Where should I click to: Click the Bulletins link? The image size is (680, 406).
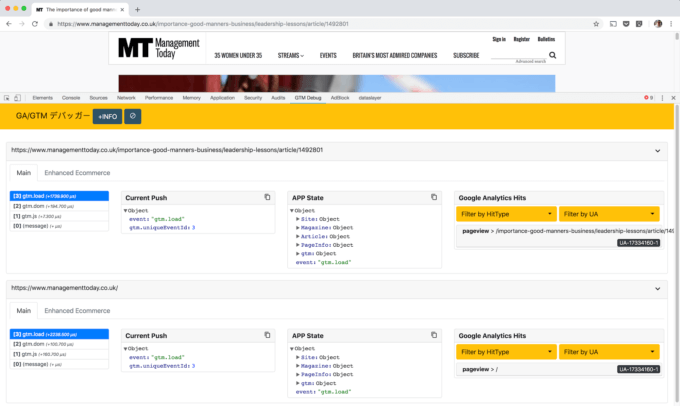point(546,39)
